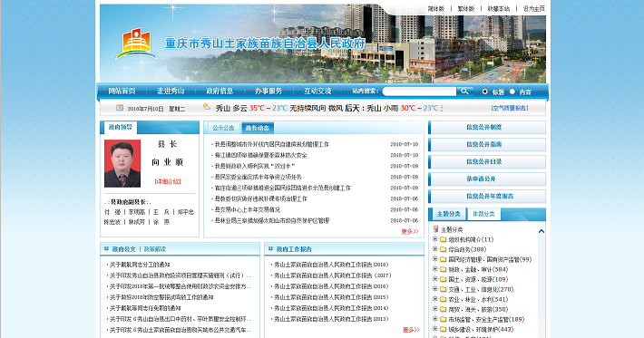Click the cloudy weather icon
The height and width of the screenshot is (338, 644).
pos(206,107)
